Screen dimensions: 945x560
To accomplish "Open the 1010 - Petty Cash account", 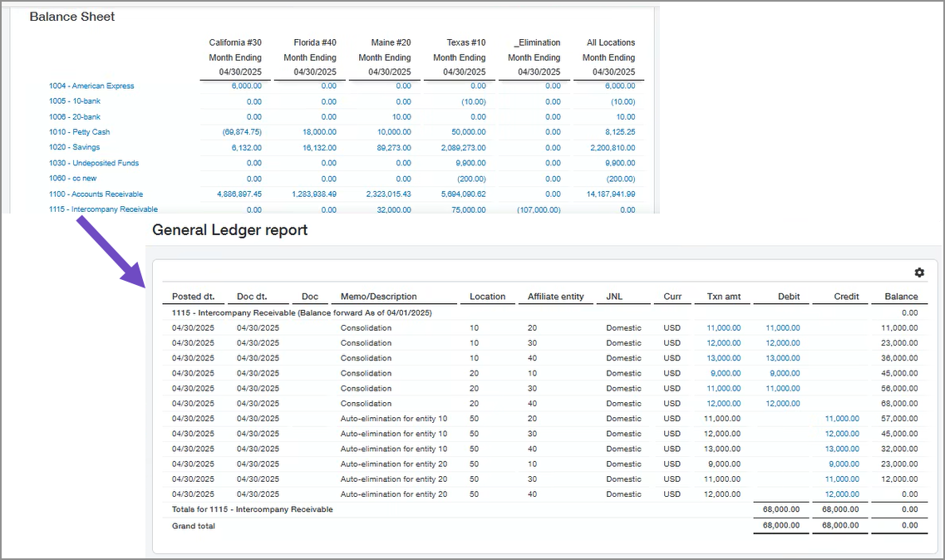I will pyautogui.click(x=78, y=131).
